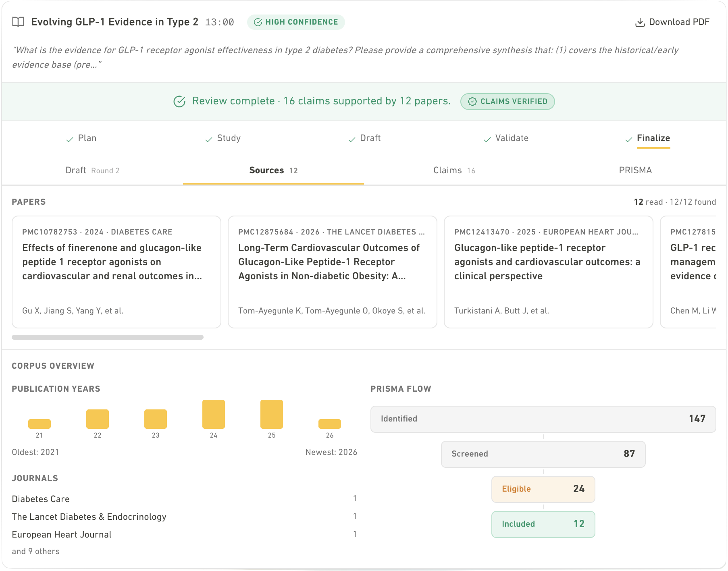The image size is (728, 571).
Task: Click the PMC12875684 identifier line
Action: pos(331,232)
